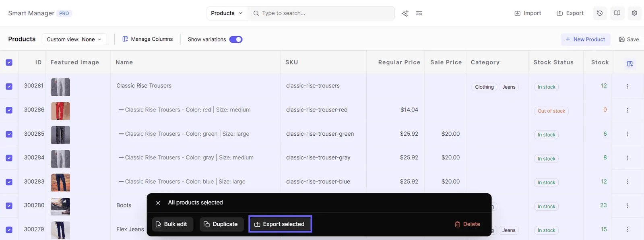Click the search magnifier icon
The image size is (644, 240).
[256, 13]
